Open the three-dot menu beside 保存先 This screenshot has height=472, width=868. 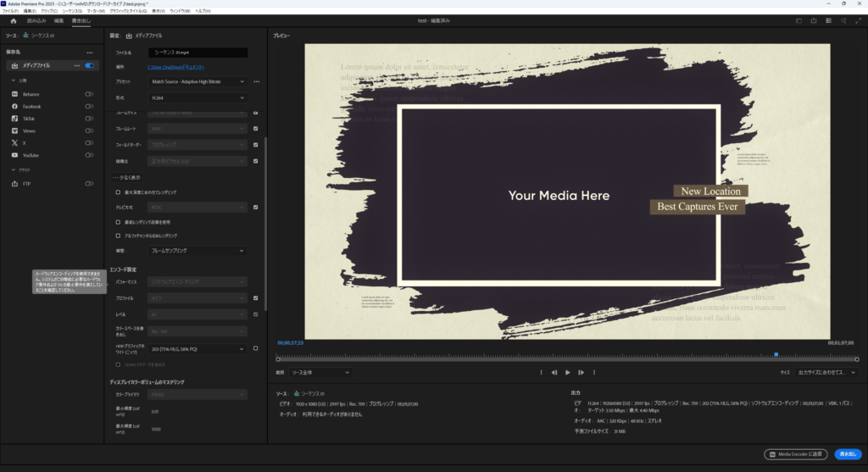pyautogui.click(x=90, y=53)
